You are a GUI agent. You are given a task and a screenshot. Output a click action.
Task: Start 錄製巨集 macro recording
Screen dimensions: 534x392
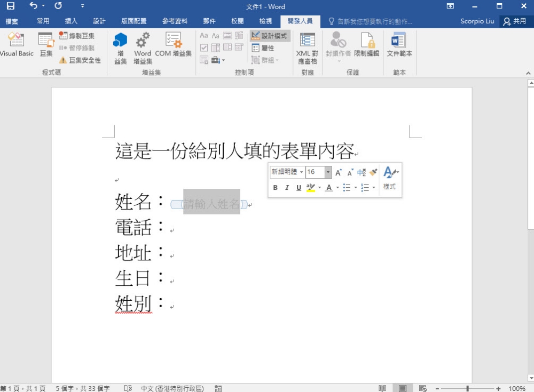[76, 36]
